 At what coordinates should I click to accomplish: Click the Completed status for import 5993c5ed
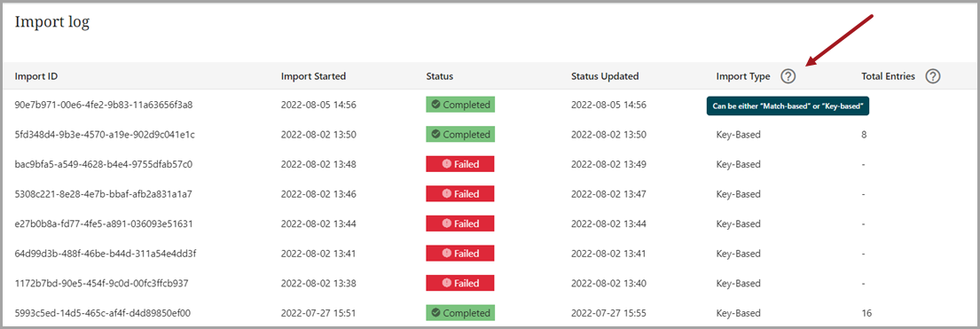460,313
